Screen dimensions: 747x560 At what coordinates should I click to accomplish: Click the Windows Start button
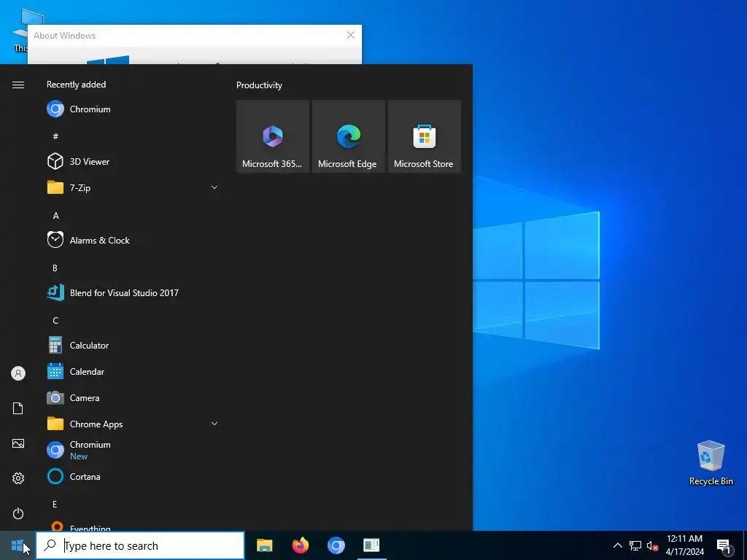18,545
